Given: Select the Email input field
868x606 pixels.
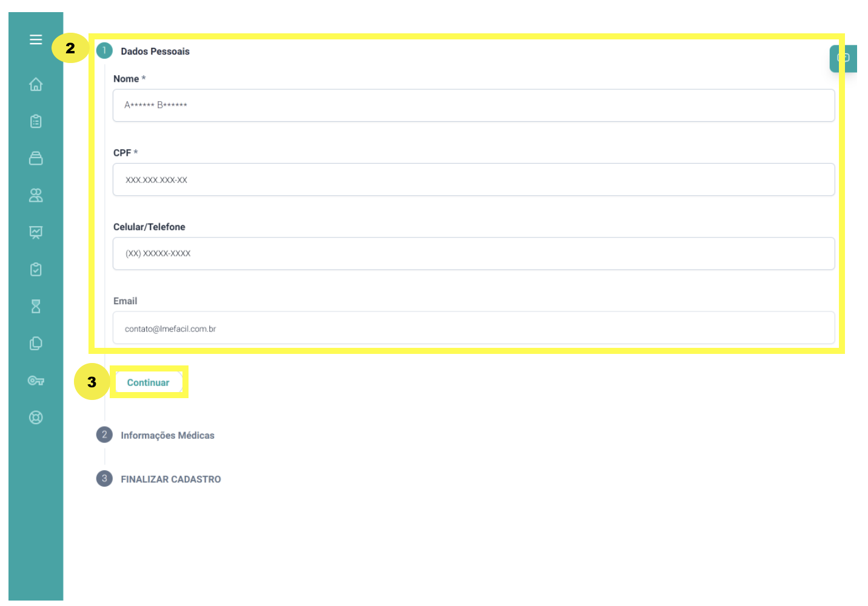Looking at the screenshot, I should click(x=473, y=328).
